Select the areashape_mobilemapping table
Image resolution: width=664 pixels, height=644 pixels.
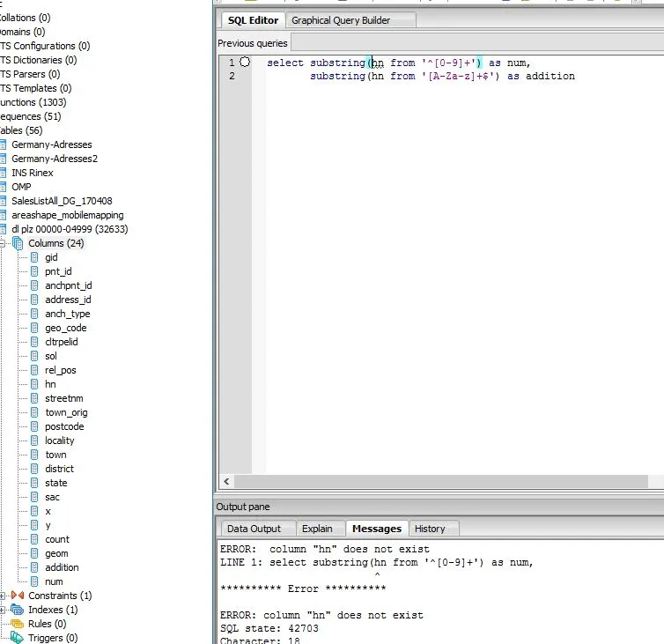click(x=68, y=215)
